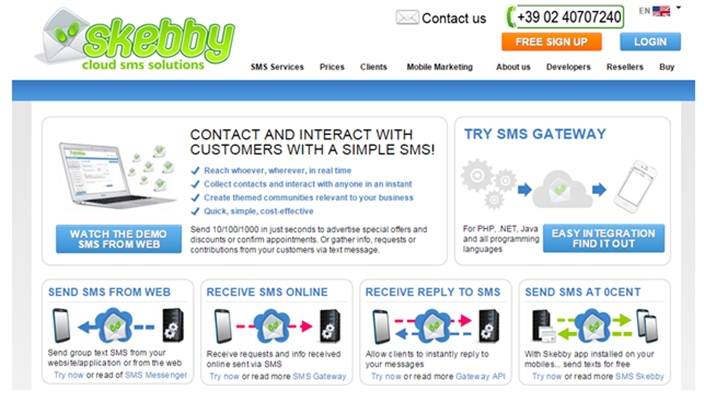Click the Receive SMS Online diagram
704x400 pixels.
pos(277,326)
